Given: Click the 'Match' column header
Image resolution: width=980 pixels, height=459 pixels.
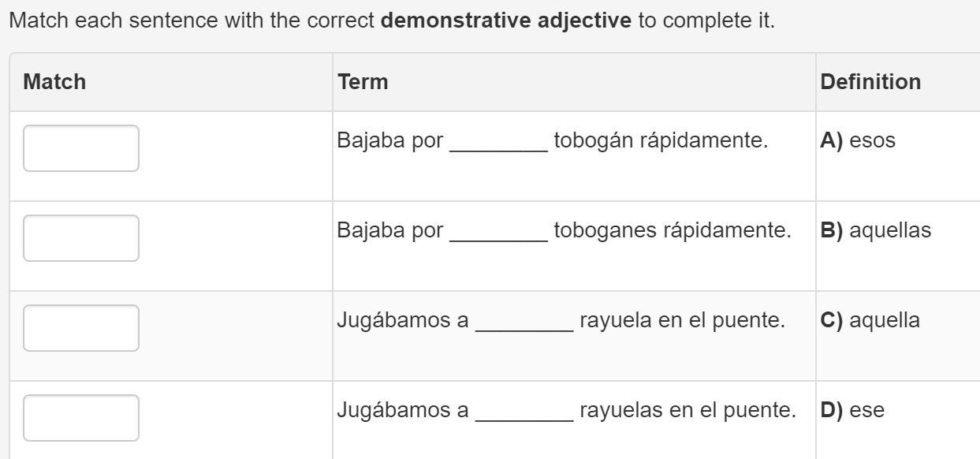Looking at the screenshot, I should tap(54, 81).
